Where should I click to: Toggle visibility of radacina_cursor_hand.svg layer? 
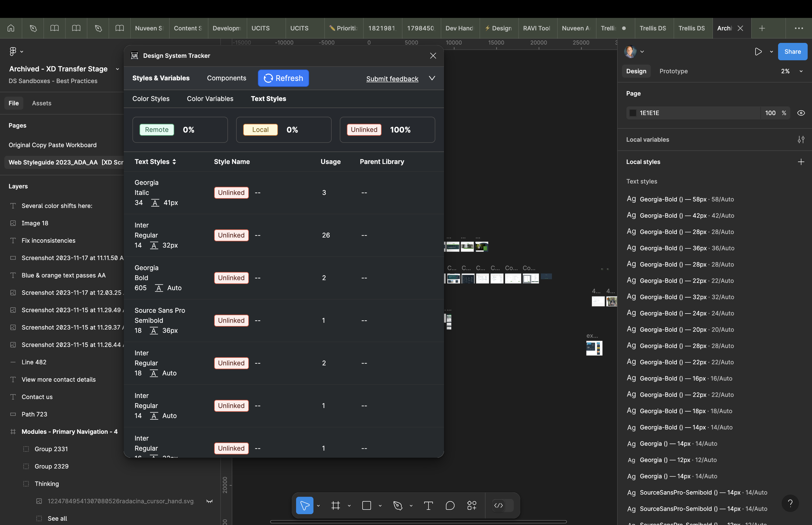209,501
